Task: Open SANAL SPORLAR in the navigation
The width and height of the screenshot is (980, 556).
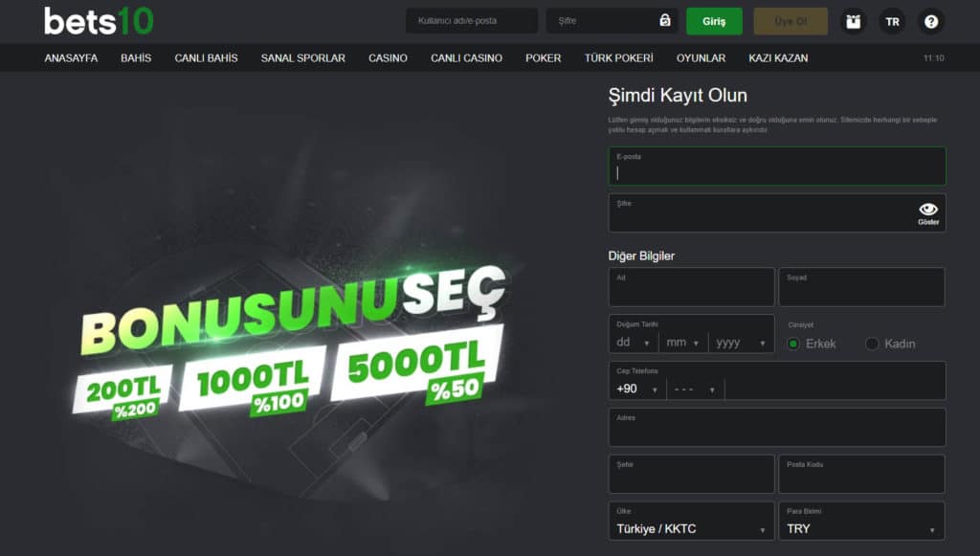Action: click(303, 58)
